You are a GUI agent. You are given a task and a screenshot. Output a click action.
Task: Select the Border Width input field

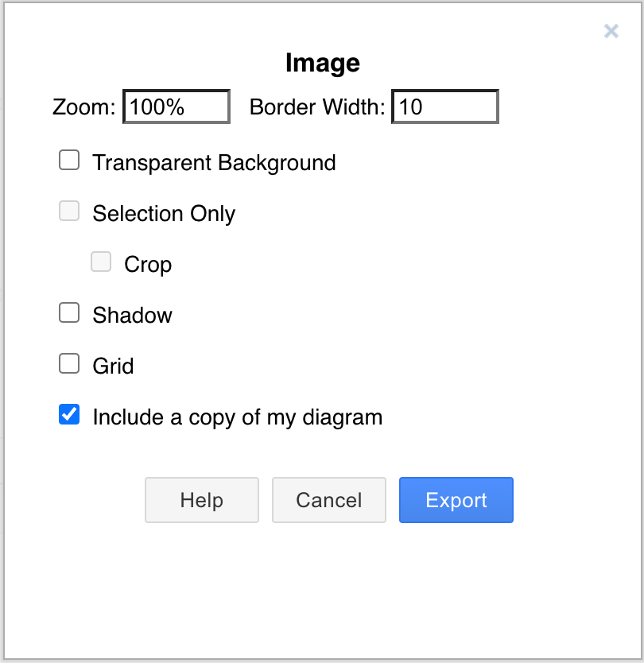[444, 107]
